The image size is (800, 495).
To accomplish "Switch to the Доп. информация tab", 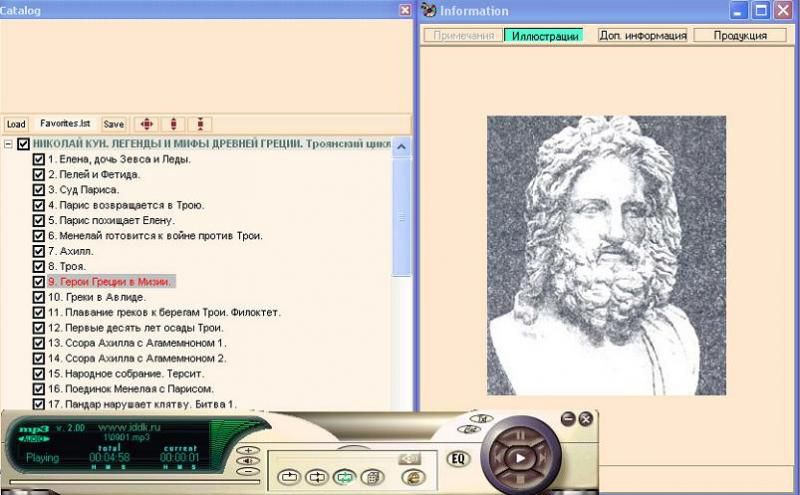I will coord(642,35).
